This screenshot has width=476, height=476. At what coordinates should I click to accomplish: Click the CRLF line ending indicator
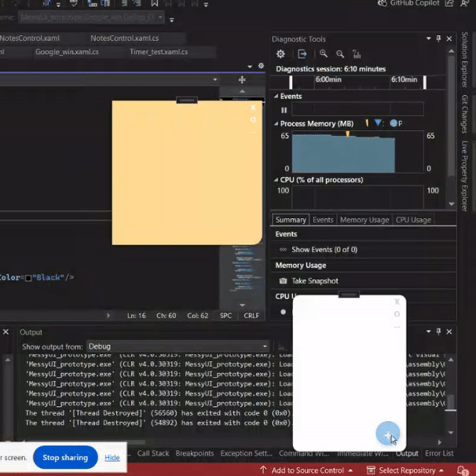pos(251,316)
